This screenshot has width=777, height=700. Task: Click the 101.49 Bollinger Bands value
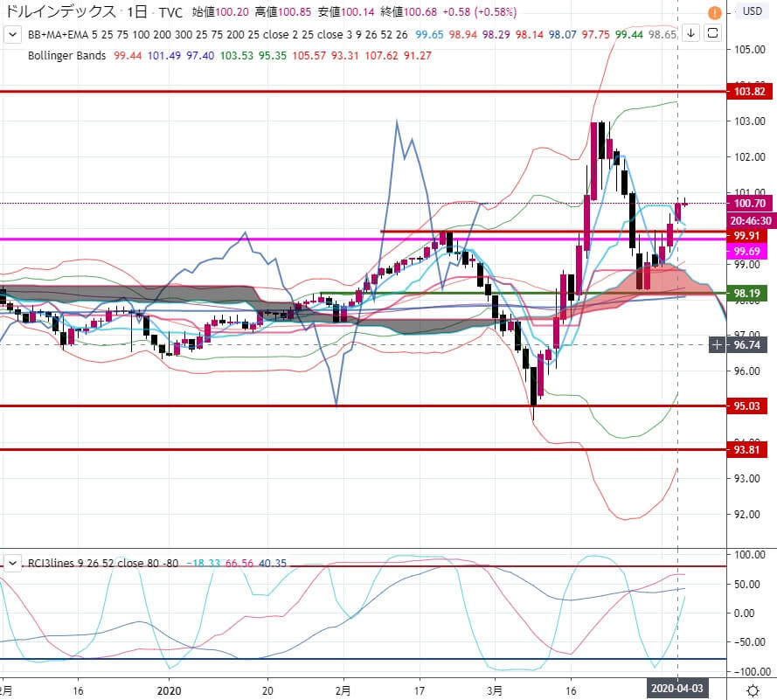(164, 55)
